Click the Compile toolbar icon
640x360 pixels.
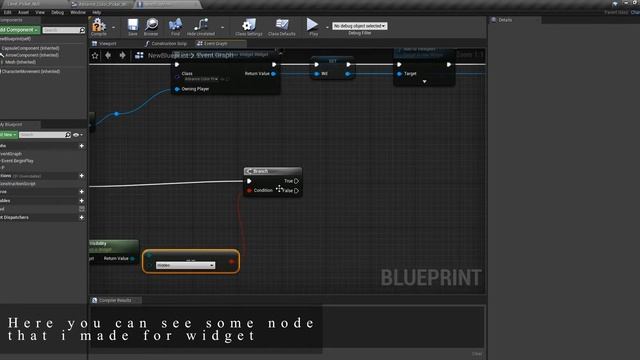98,25
